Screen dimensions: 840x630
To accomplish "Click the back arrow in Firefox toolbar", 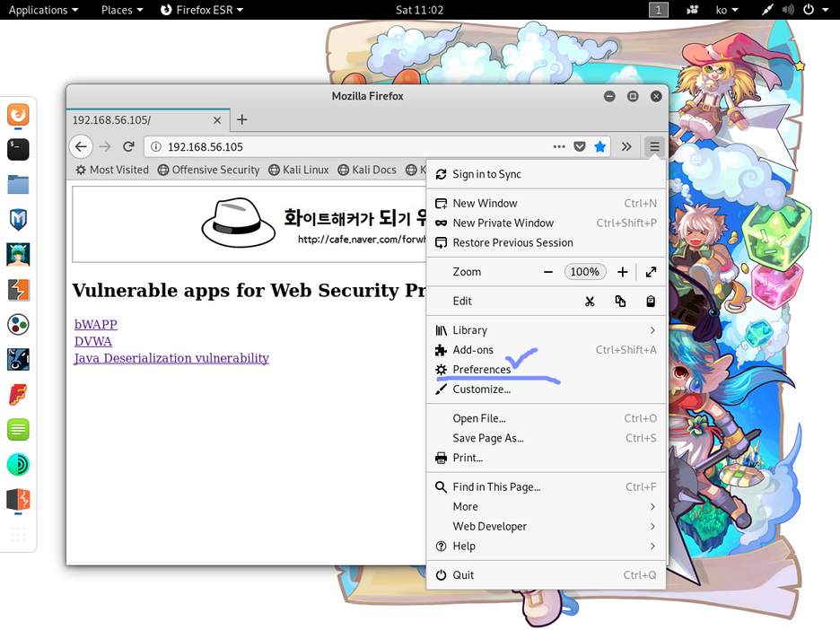I will [81, 146].
